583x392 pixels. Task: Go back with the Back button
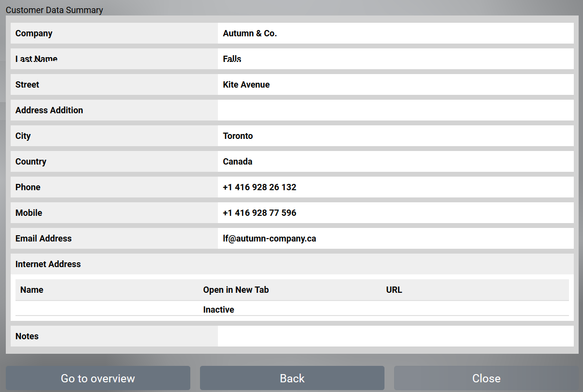coord(292,378)
